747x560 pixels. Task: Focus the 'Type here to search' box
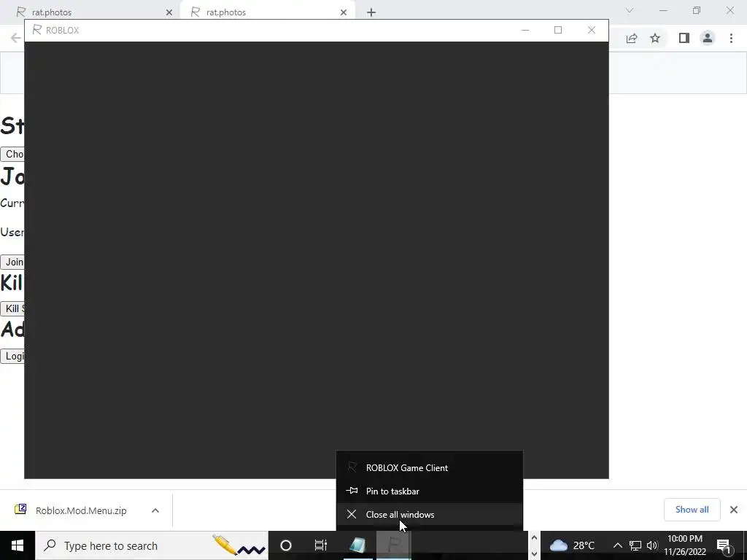point(152,545)
